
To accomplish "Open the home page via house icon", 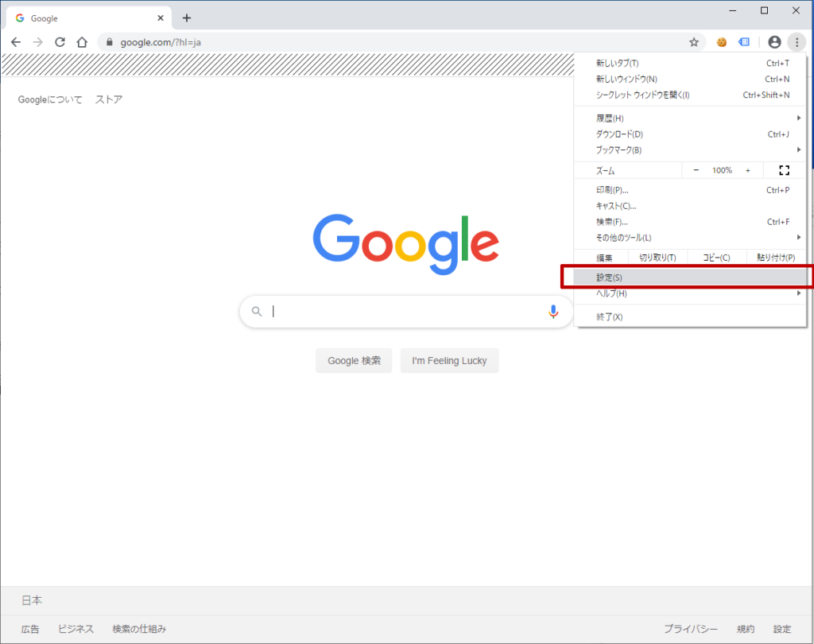I will pyautogui.click(x=82, y=42).
